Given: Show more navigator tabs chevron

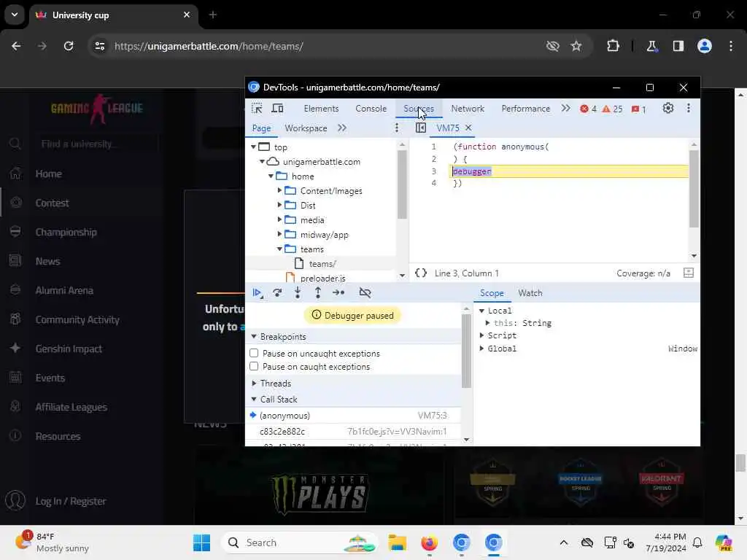Looking at the screenshot, I should coord(341,128).
